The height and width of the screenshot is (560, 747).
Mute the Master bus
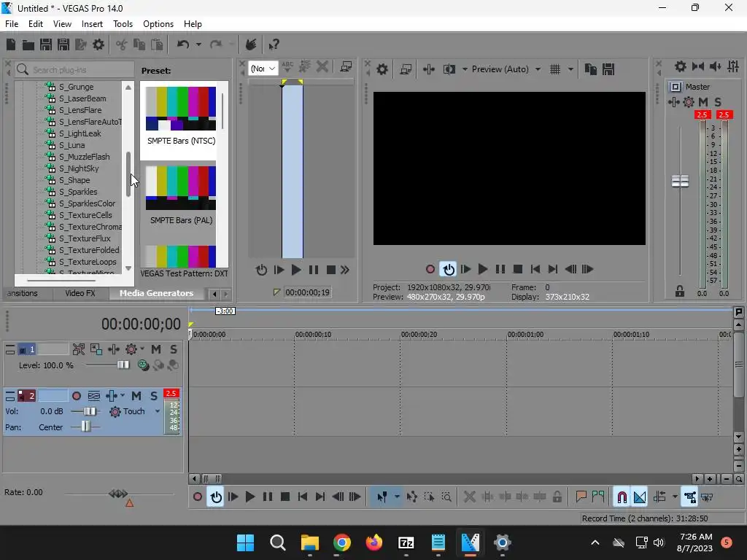coord(703,102)
